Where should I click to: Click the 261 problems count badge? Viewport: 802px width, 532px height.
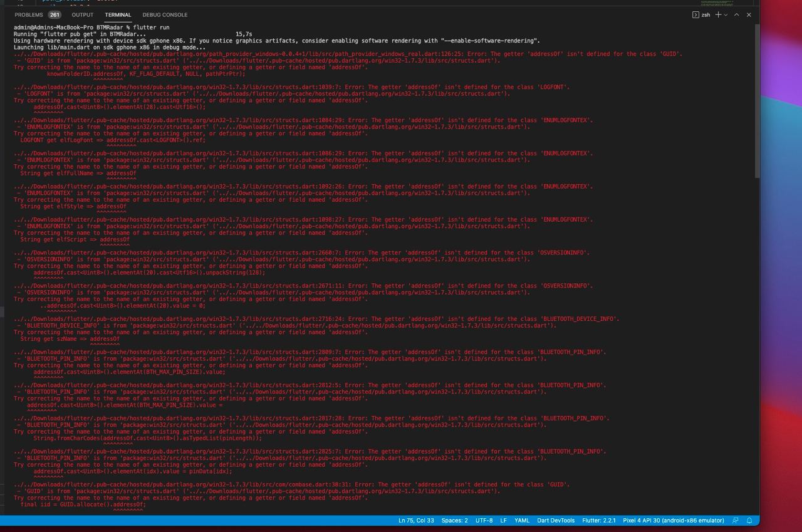coord(55,14)
